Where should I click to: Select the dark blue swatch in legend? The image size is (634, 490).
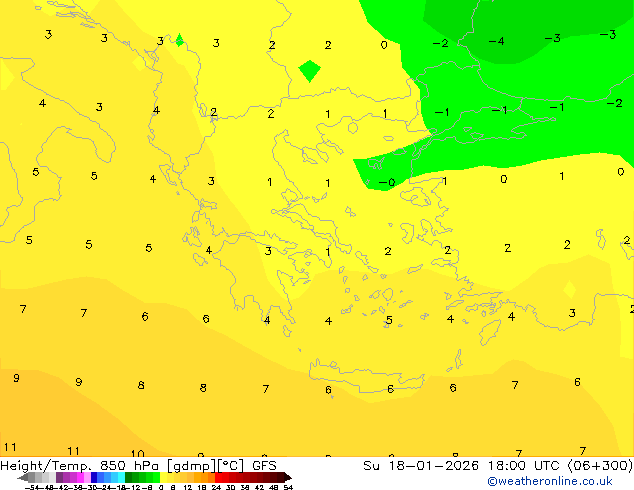point(94,477)
